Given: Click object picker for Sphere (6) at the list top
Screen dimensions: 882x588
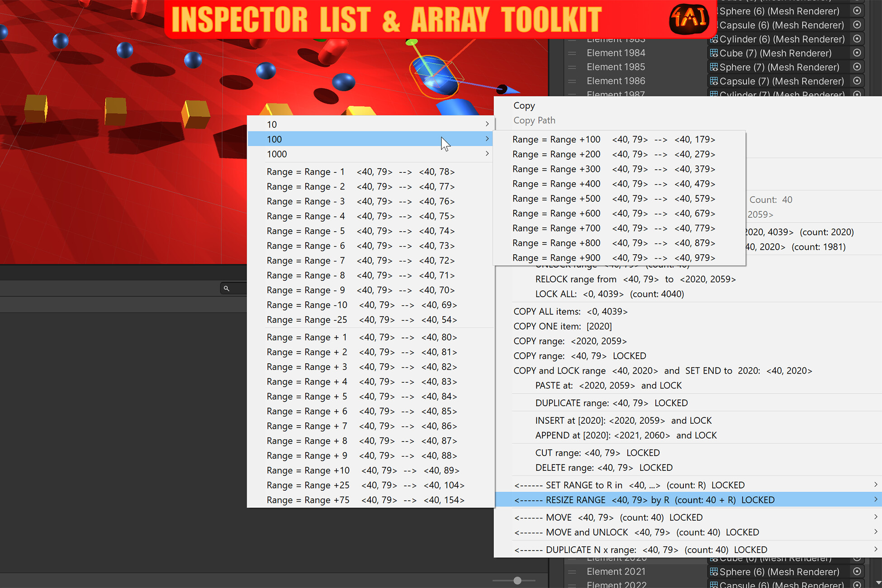Looking at the screenshot, I should click(857, 11).
